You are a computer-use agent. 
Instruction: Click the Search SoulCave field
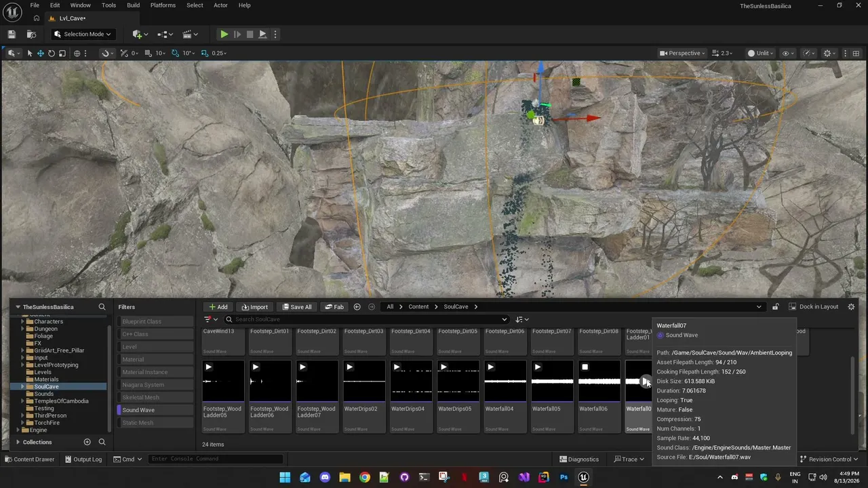click(x=366, y=319)
